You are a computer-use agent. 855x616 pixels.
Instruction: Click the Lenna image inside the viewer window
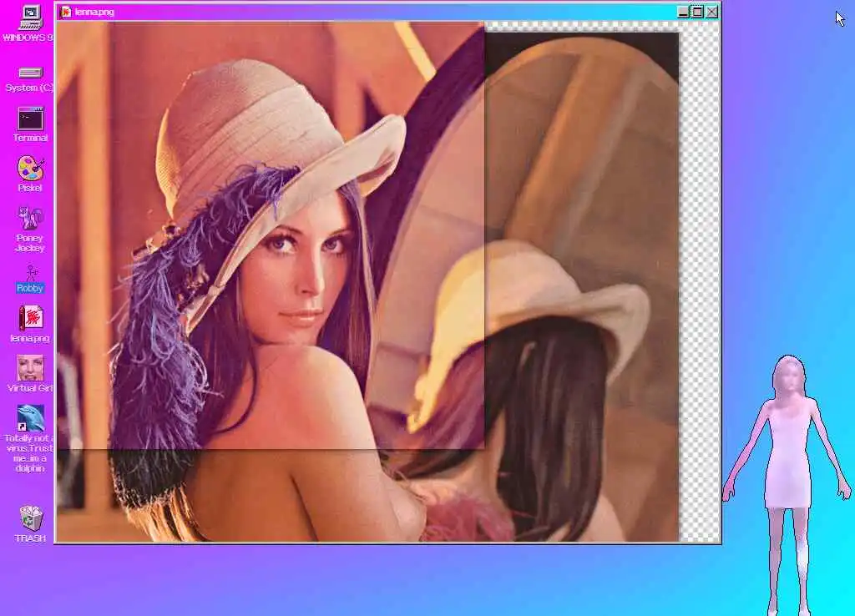click(x=368, y=281)
